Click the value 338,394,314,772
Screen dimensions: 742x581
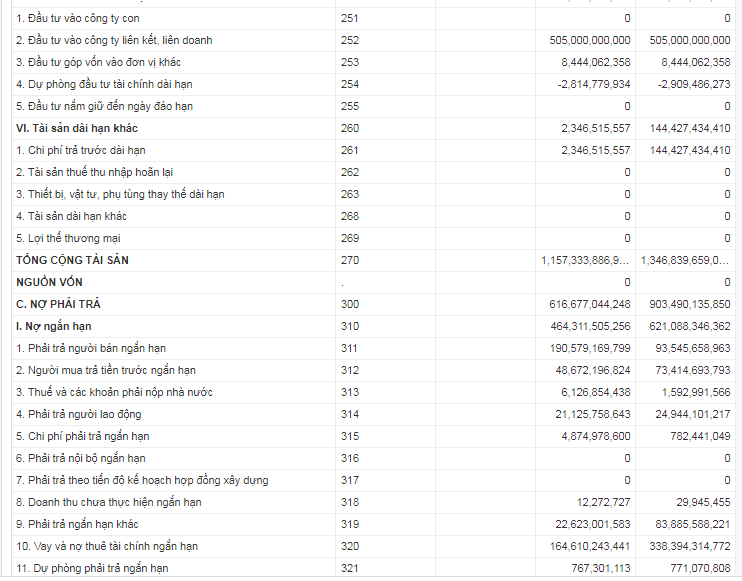pos(690,546)
